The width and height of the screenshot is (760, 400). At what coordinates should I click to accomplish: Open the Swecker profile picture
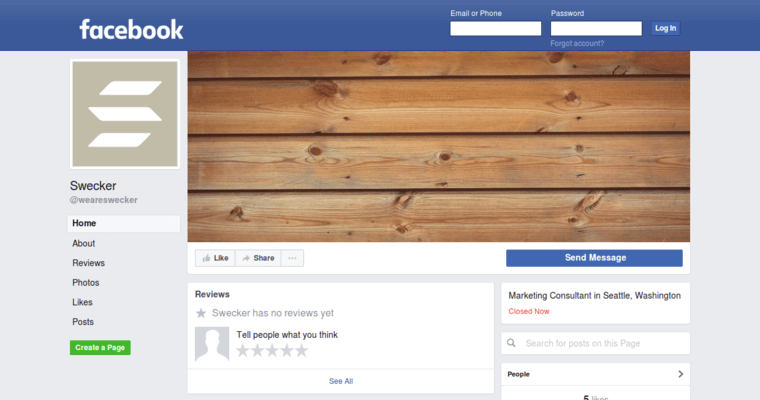coord(125,114)
